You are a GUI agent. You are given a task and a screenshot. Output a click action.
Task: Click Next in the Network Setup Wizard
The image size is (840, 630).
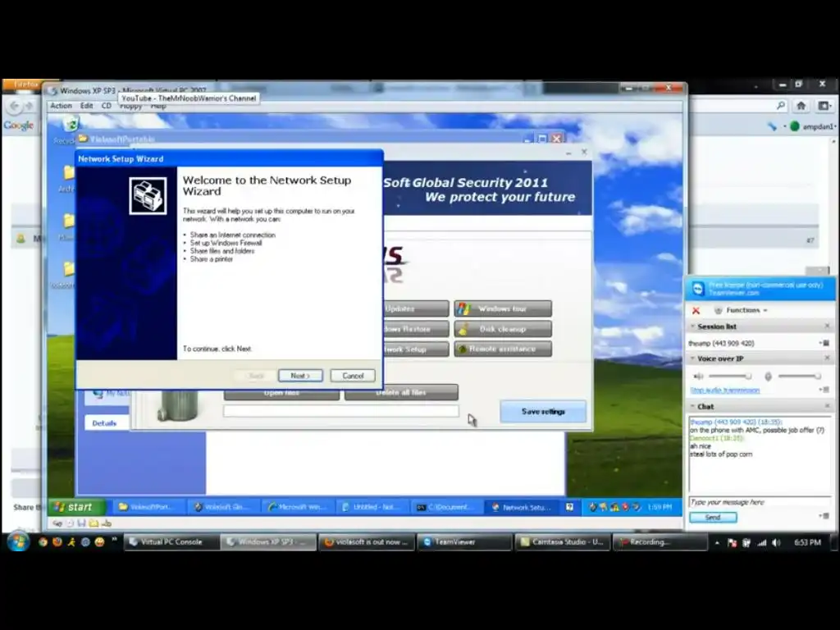(300, 376)
